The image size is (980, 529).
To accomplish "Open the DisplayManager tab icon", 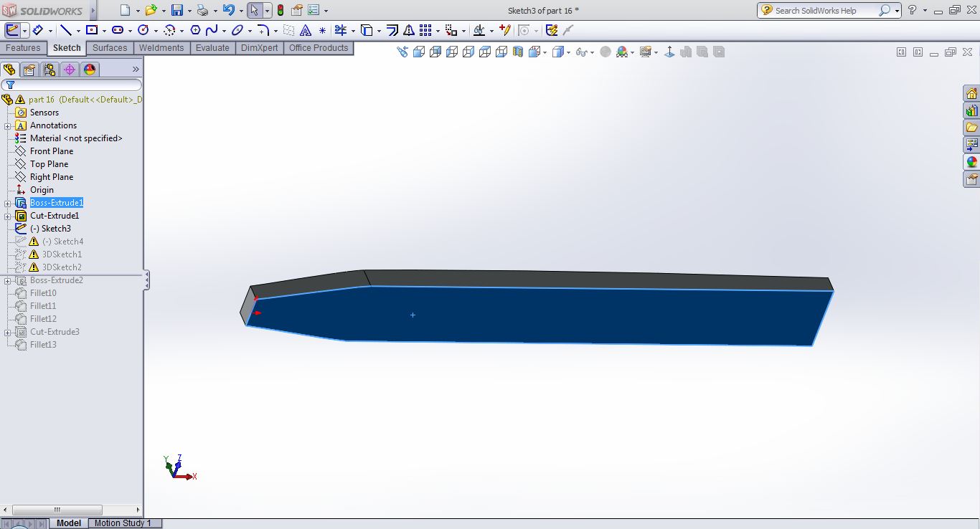I will tap(89, 70).
